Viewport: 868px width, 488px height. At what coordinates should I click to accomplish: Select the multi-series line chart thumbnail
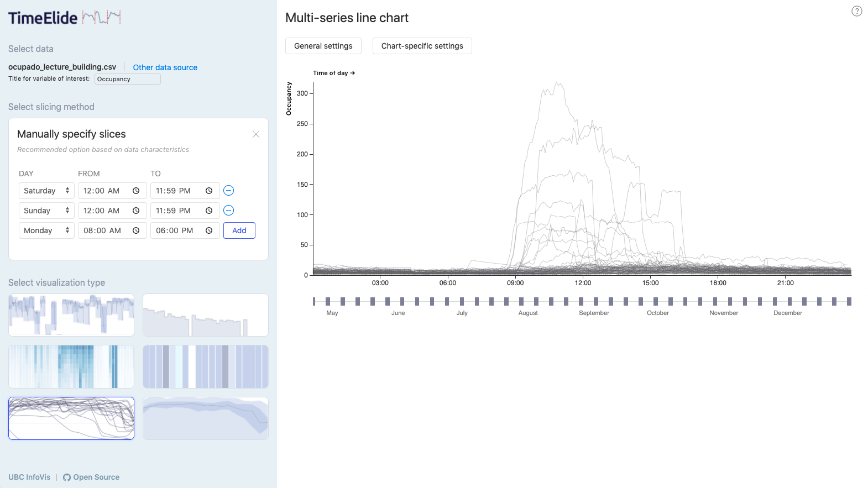71,418
